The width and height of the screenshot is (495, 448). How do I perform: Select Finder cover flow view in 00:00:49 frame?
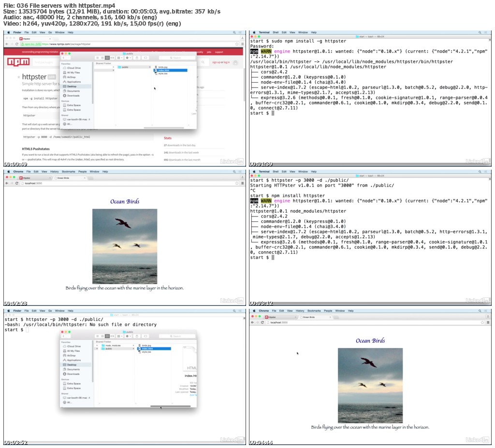click(112, 58)
